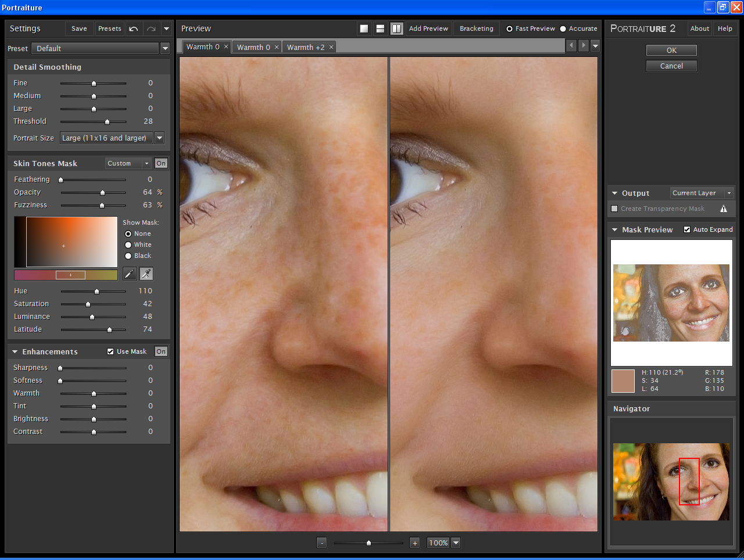Select the horizontal split preview layout icon

pyautogui.click(x=380, y=28)
